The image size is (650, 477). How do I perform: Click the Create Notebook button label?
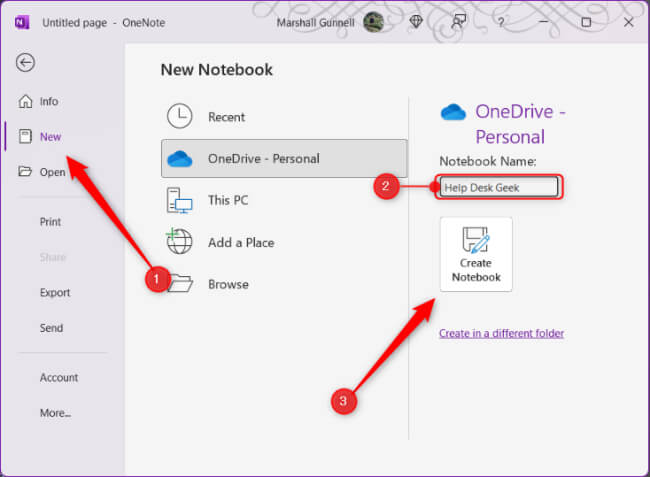[x=476, y=270]
